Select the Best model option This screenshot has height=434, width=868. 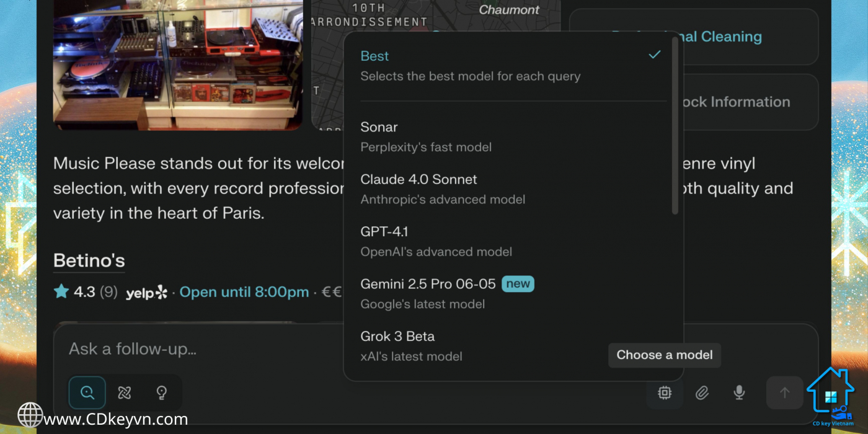(x=512, y=66)
